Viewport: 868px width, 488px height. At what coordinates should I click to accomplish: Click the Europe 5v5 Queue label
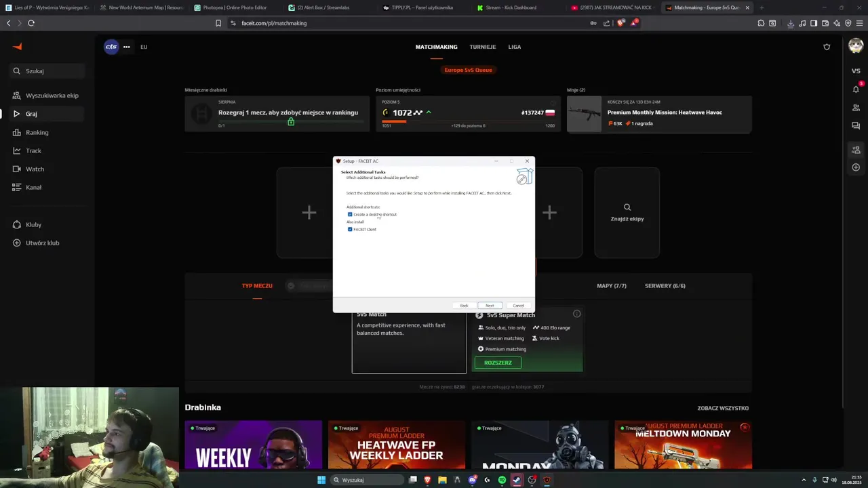point(468,70)
